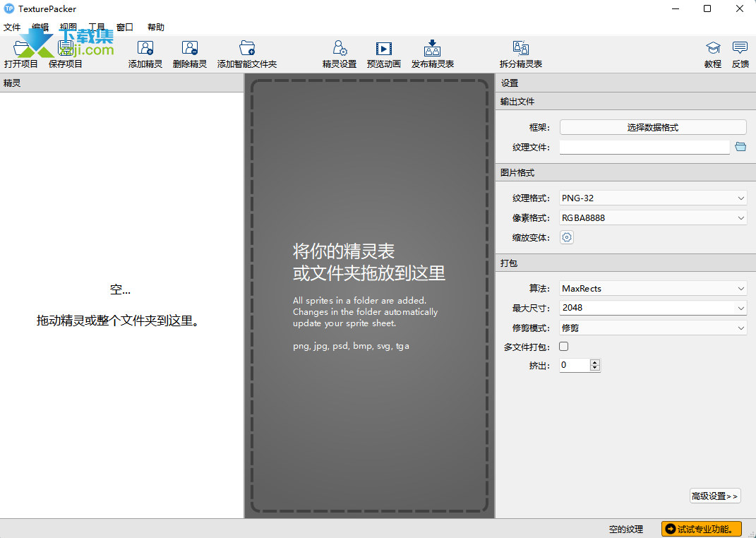Click the 删除精灵 (Remove sprites) icon

tap(189, 48)
